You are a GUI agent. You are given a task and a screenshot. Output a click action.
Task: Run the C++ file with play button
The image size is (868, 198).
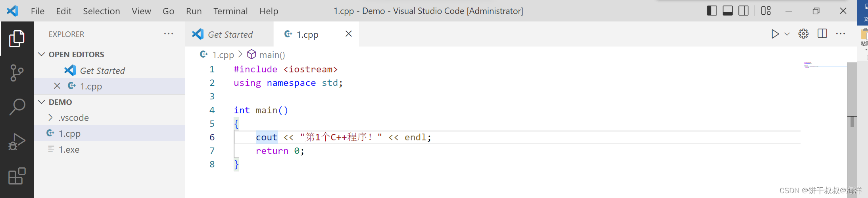pyautogui.click(x=775, y=34)
